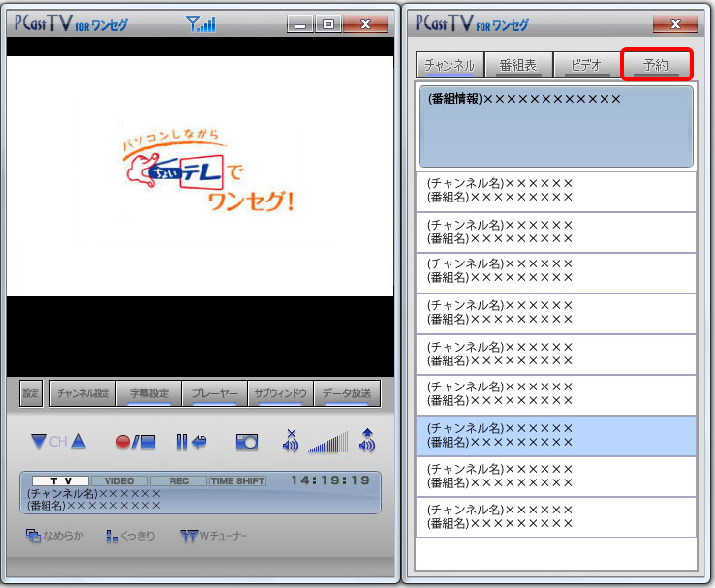Mute audio with crossed speaker icon
The image size is (715, 588).
pos(291,441)
